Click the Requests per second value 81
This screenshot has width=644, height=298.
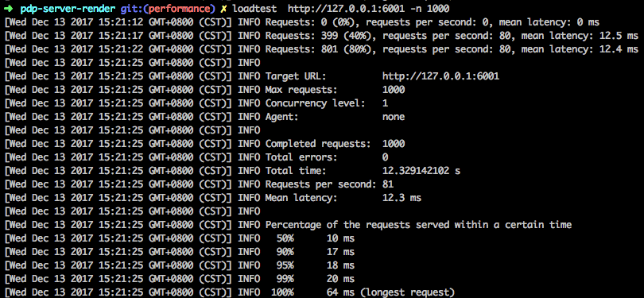point(388,184)
